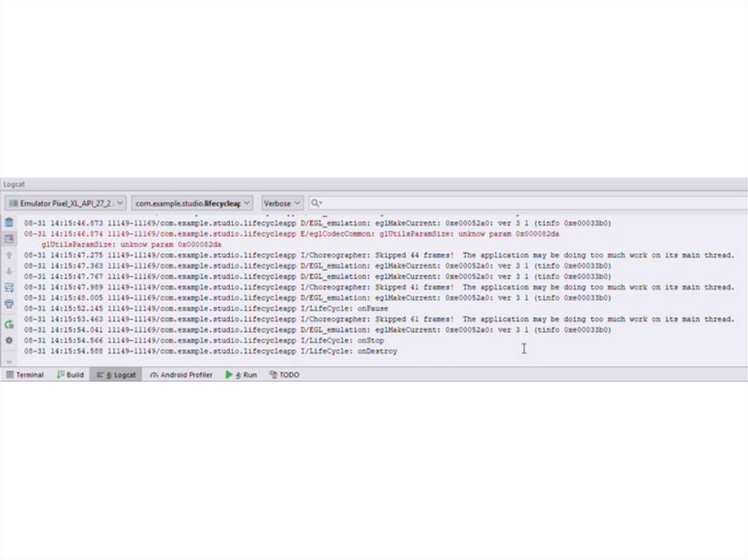
Task: Click the down arrow stack trace icon
Action: (9, 272)
